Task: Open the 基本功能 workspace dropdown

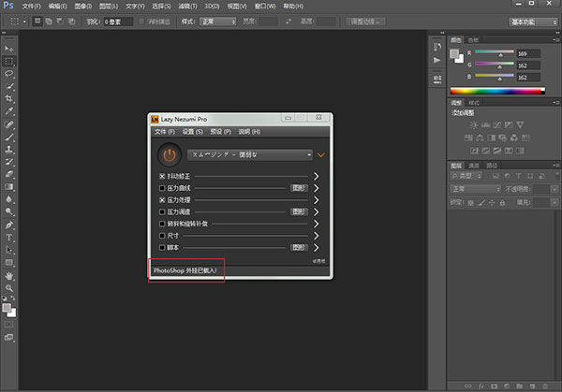Action: point(531,21)
